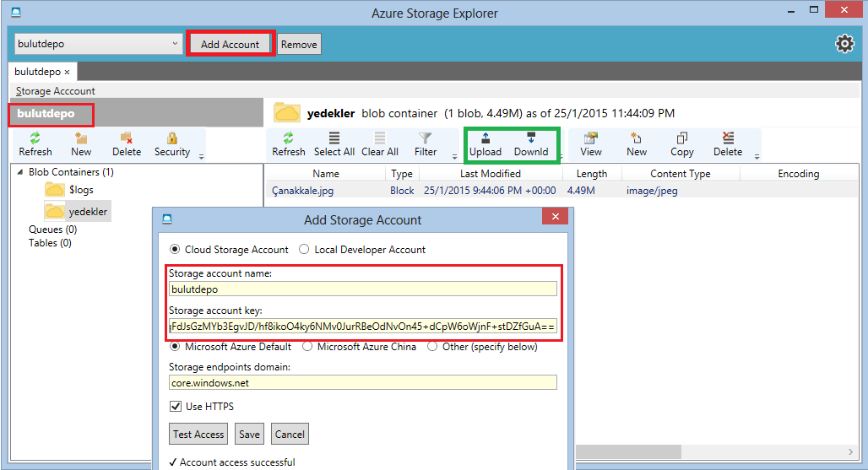The image size is (868, 470).
Task: Delete the selected container using Delete icon
Action: coord(126,144)
